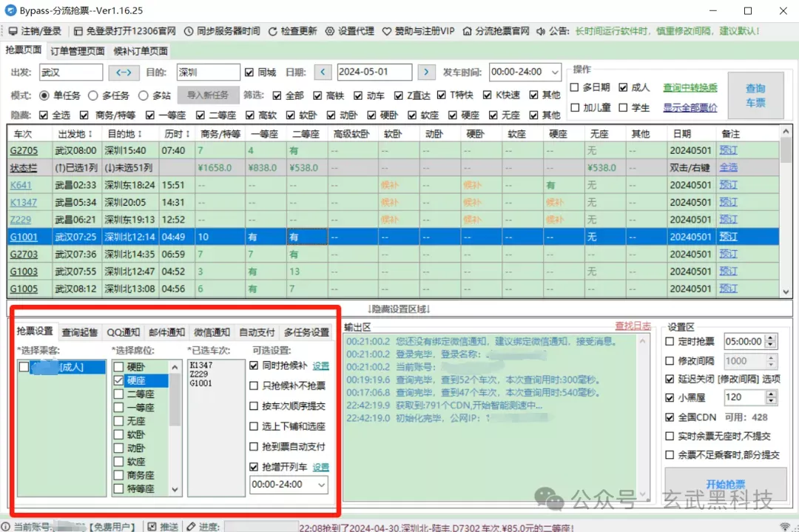This screenshot has width=799, height=532.
Task: Go to next date arrow
Action: (x=427, y=72)
